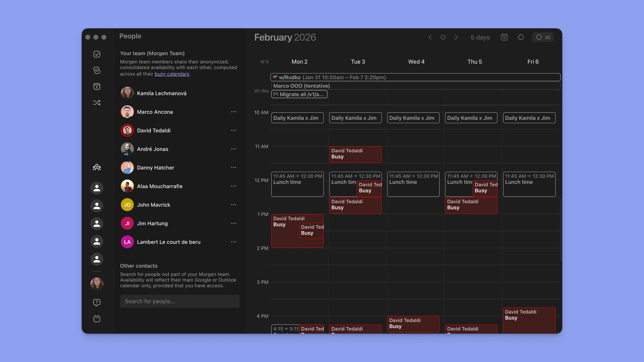Click Jim Hartung's JI avatar
Viewport: 644px width, 362px height.
coord(127,223)
